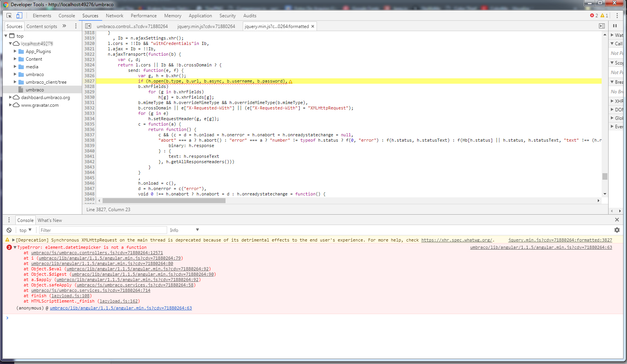Expand the umbraco_client/tree folder
This screenshot has height=364, width=627.
tap(15, 82)
